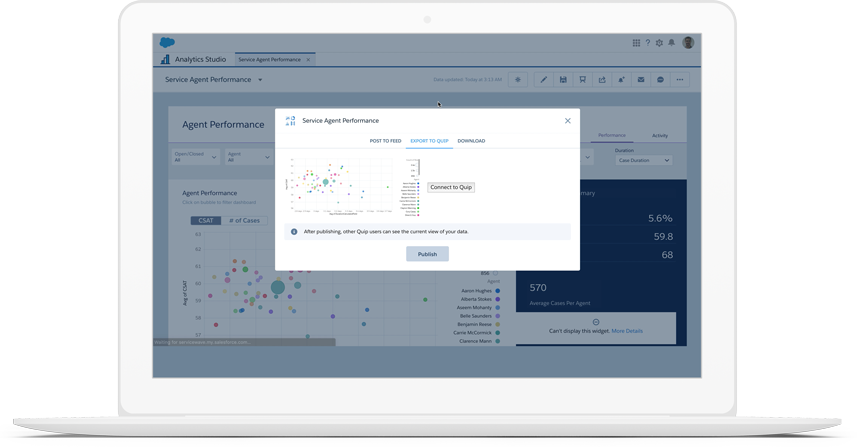Click the Analytics Studio bar chart icon
The width and height of the screenshot is (857, 447).
(x=165, y=59)
